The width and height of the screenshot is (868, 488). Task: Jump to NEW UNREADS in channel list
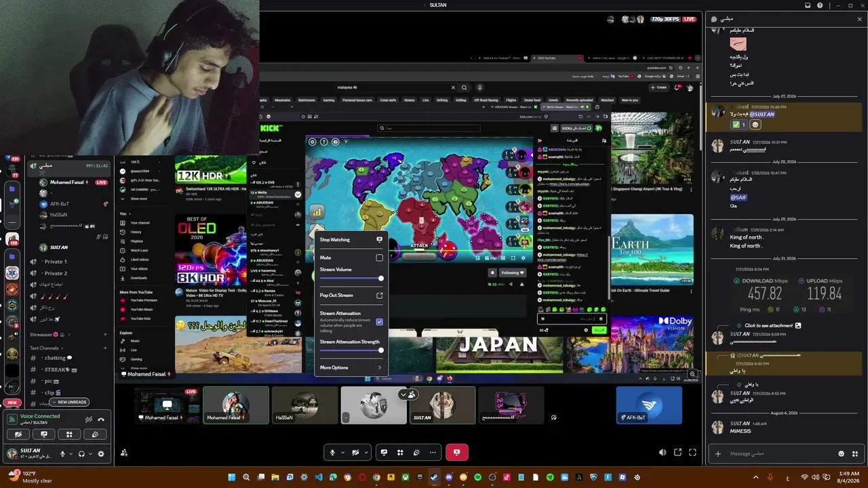point(68,402)
